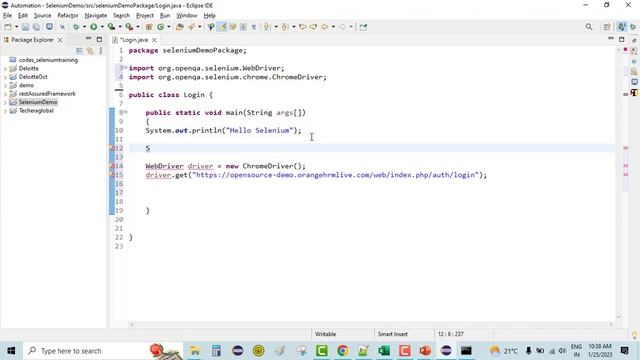Image resolution: width=640 pixels, height=360 pixels.
Task: Click the error marker on line 14
Action: [112, 166]
